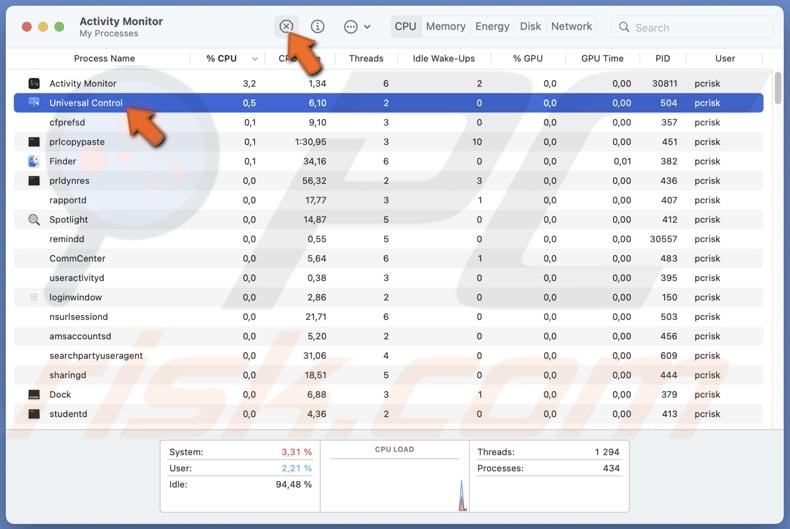Select the nsurlsessiond process row
This screenshot has height=529, width=790.
(388, 317)
